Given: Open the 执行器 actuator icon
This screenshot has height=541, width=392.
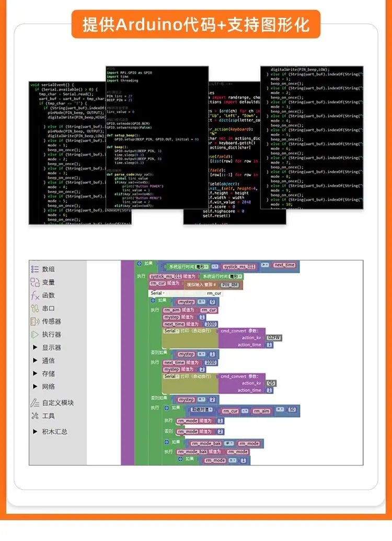Looking at the screenshot, I should tap(35, 335).
